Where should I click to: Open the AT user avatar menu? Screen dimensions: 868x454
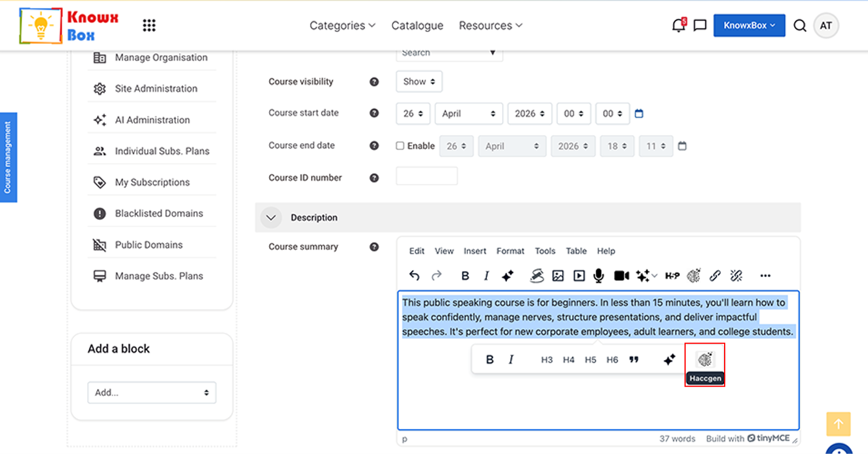tap(826, 26)
